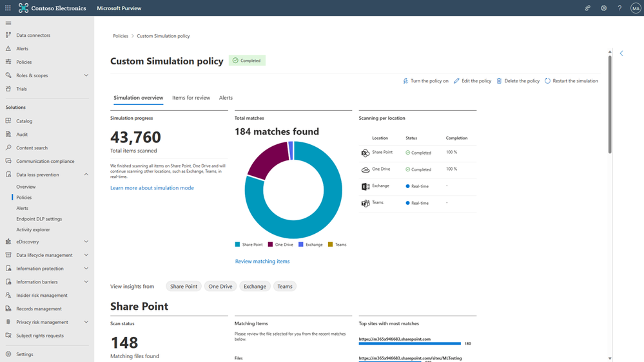
Task: Open the MA account avatar
Action: click(x=636, y=8)
